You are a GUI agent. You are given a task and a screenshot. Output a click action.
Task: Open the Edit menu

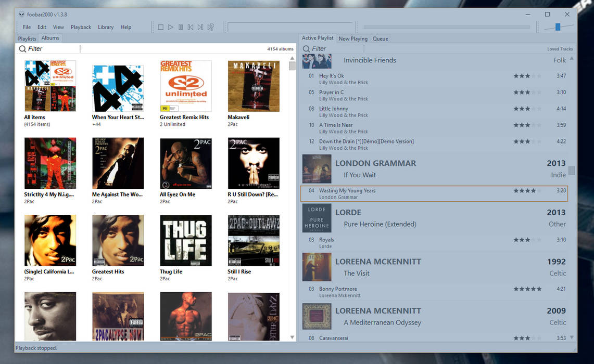pos(42,27)
